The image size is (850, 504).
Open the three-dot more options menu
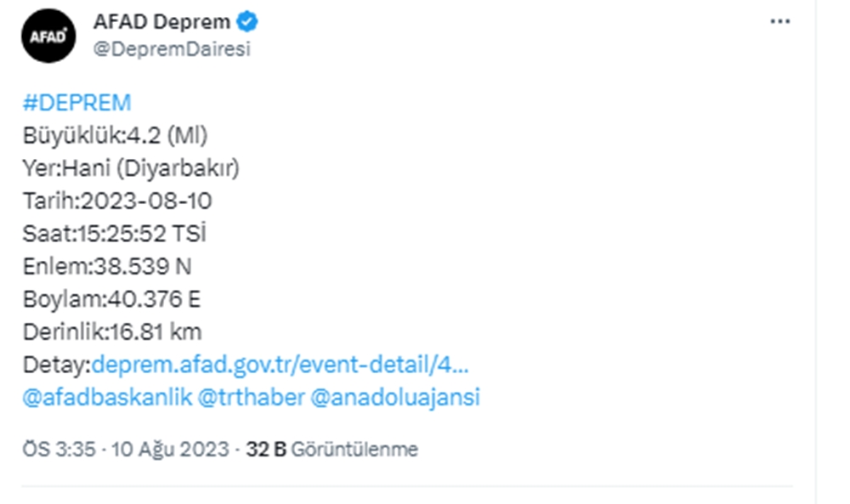pyautogui.click(x=780, y=22)
